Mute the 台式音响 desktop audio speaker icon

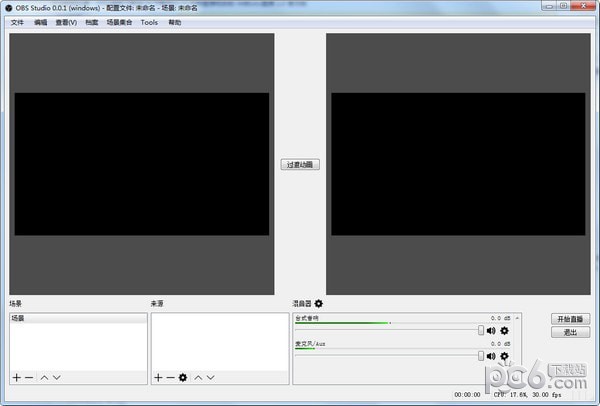click(491, 331)
